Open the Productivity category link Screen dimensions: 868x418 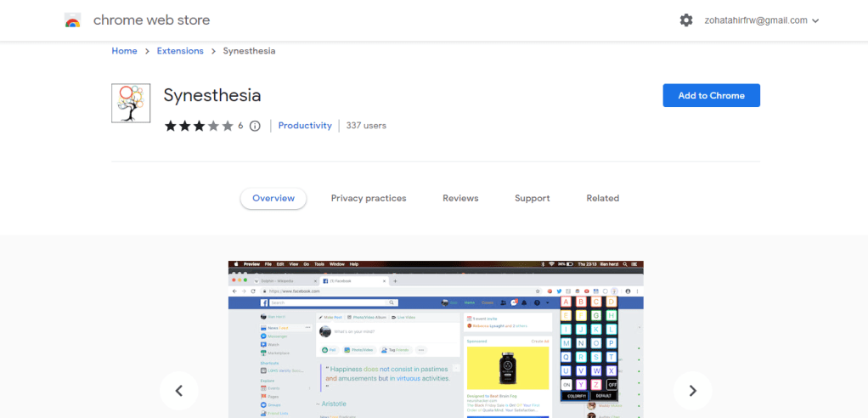pos(305,126)
